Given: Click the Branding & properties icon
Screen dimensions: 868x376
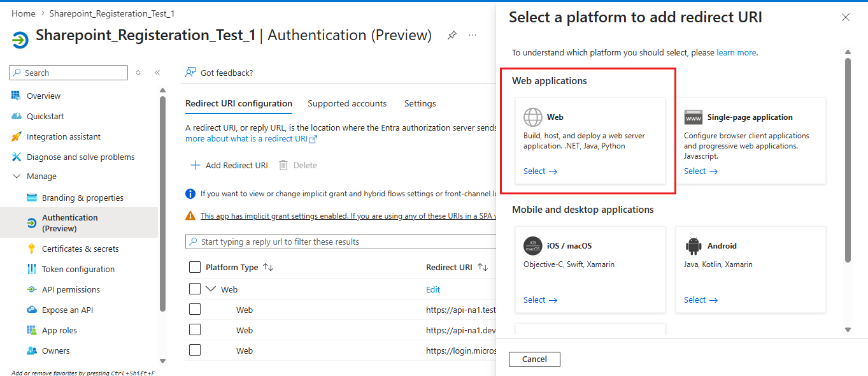Looking at the screenshot, I should [32, 198].
